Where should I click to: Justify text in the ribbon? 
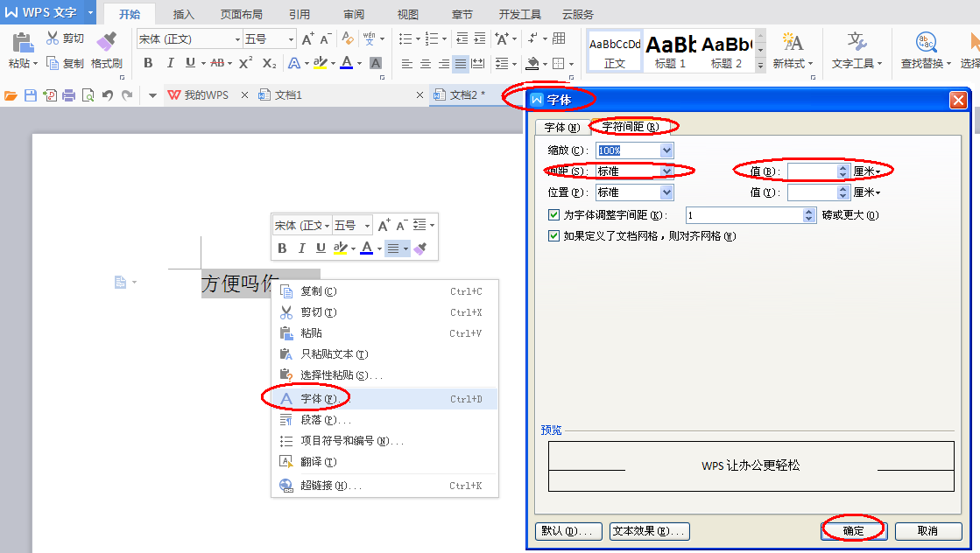click(x=461, y=63)
